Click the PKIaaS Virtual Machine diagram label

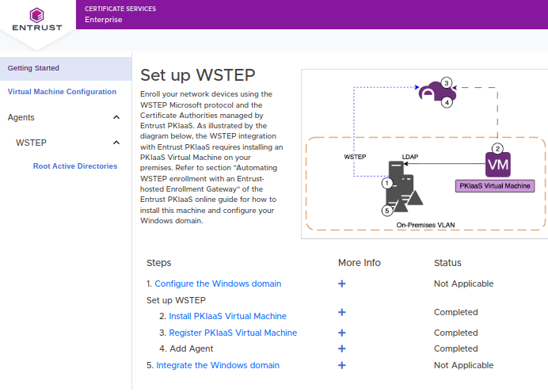pyautogui.click(x=497, y=186)
